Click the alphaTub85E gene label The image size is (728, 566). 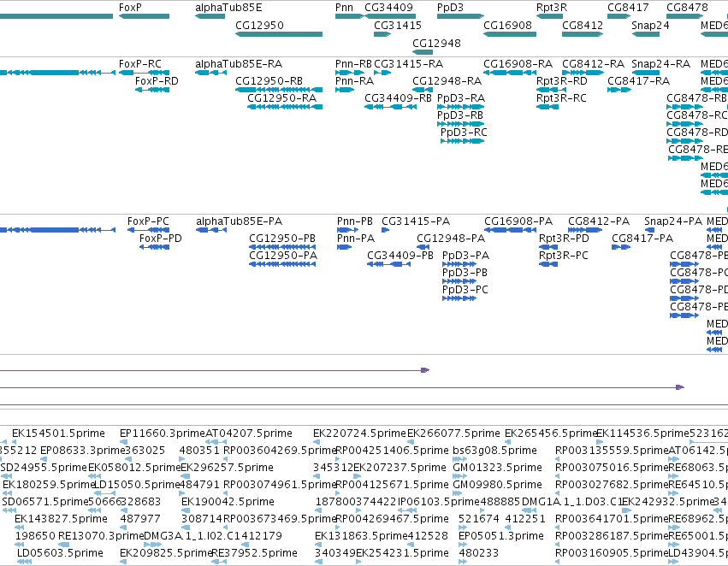[x=228, y=8]
